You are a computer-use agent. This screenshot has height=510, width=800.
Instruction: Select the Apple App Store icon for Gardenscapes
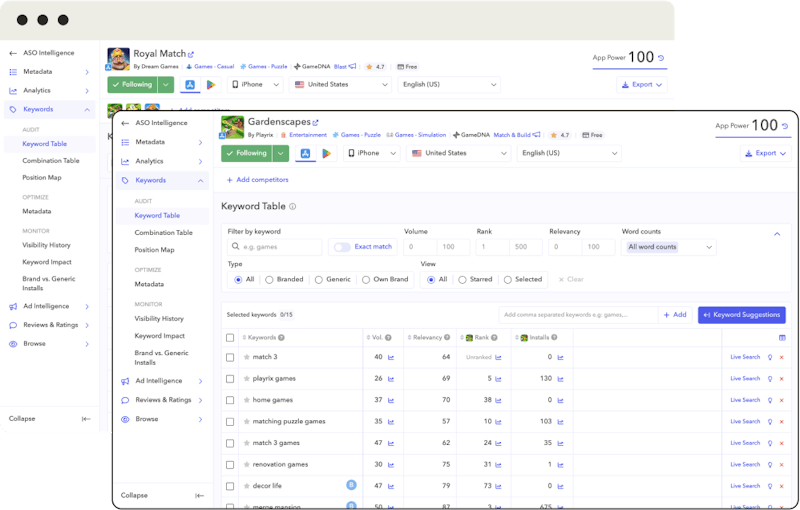click(305, 153)
